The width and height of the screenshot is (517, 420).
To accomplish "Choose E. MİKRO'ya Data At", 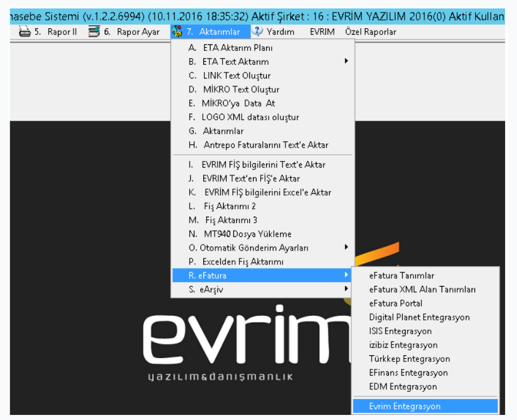I will (263, 103).
